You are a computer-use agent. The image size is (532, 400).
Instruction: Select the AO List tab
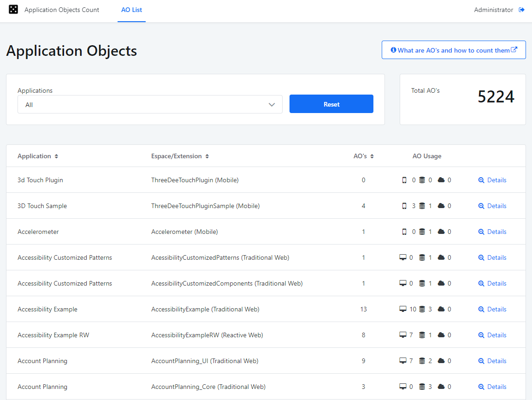[131, 10]
